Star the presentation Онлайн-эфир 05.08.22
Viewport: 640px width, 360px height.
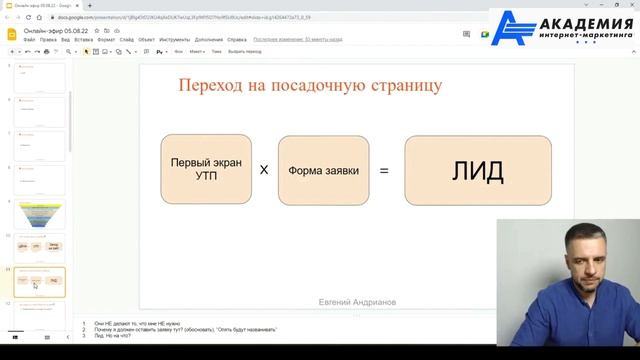pos(97,31)
